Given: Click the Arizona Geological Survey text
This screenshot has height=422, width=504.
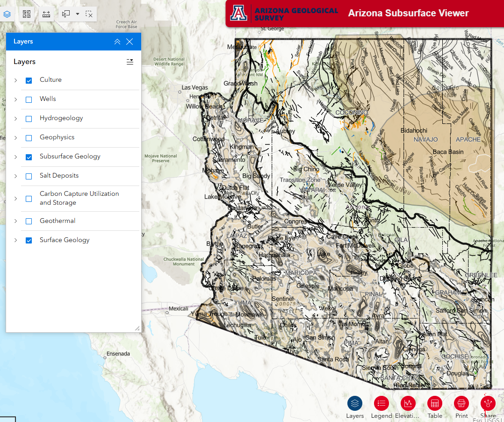Looking at the screenshot, I should tap(296, 14).
